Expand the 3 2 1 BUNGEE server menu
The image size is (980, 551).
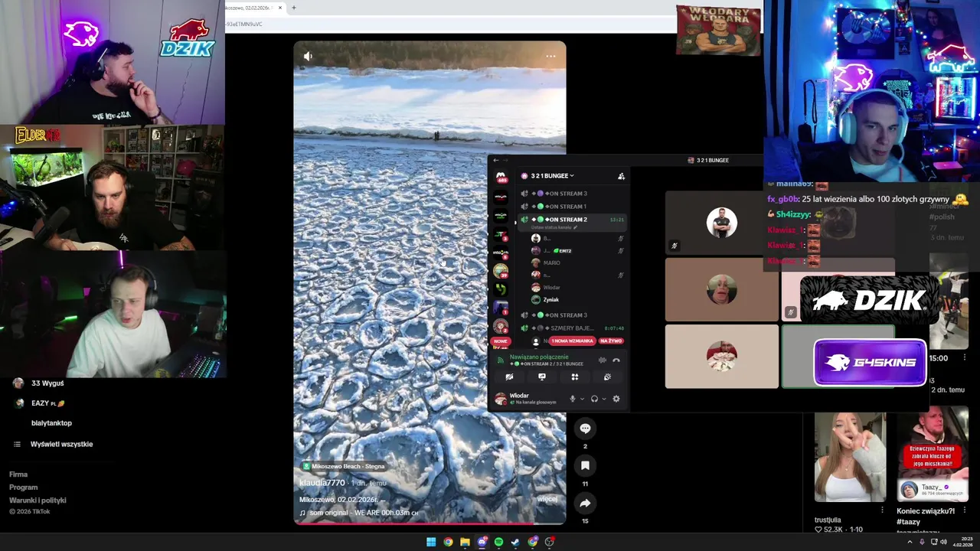pos(552,176)
